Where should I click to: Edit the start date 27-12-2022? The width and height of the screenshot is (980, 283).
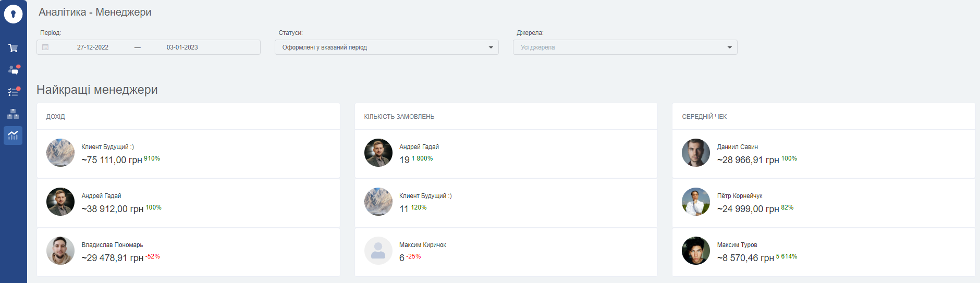pyautogui.click(x=93, y=47)
